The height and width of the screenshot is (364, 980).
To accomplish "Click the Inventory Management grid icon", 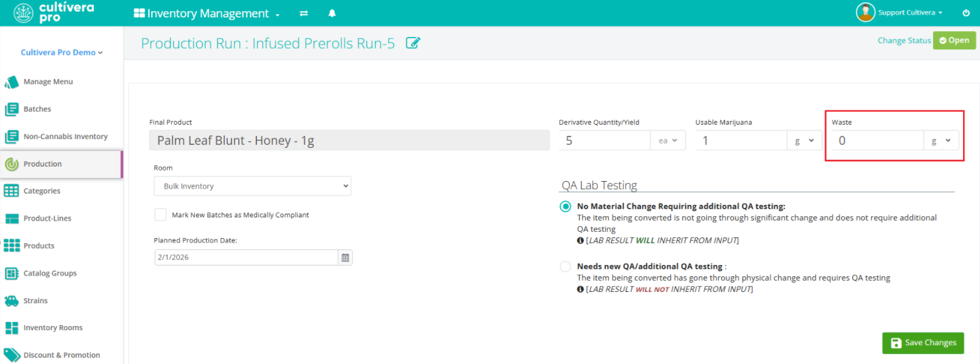I will 139,13.
